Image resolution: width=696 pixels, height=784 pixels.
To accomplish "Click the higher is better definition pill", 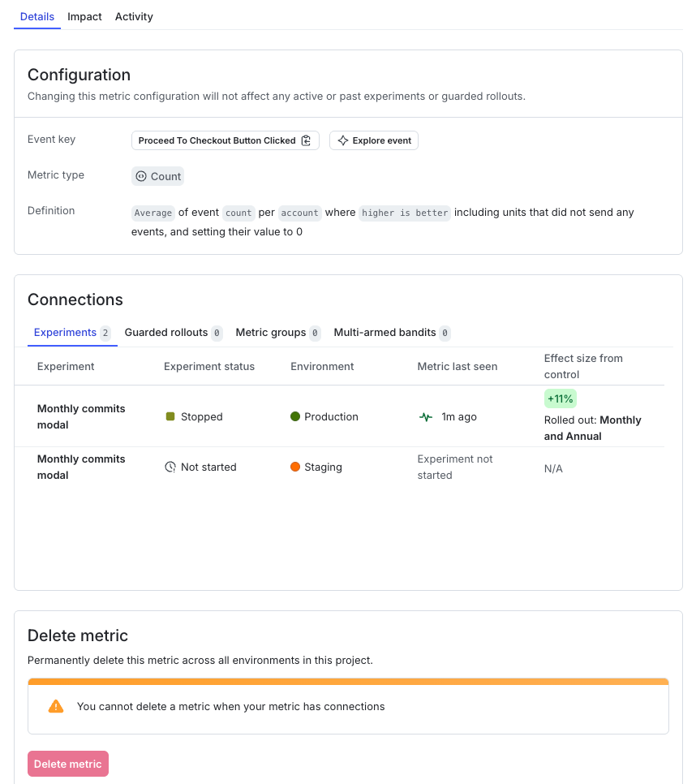I will (x=405, y=213).
